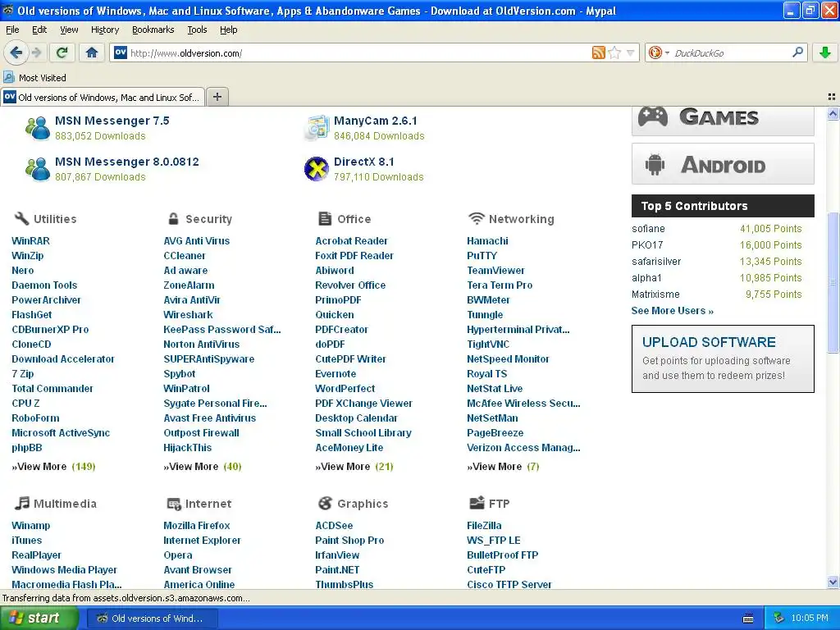Click the Forward arrow button

coord(36,52)
